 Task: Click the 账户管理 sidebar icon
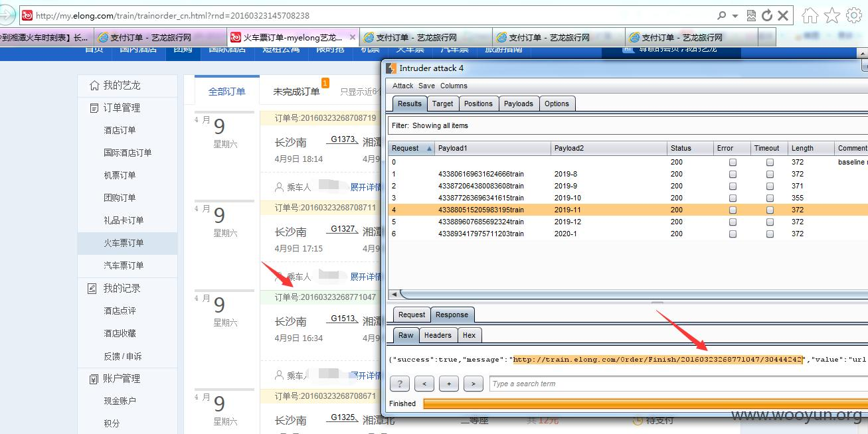(93, 379)
